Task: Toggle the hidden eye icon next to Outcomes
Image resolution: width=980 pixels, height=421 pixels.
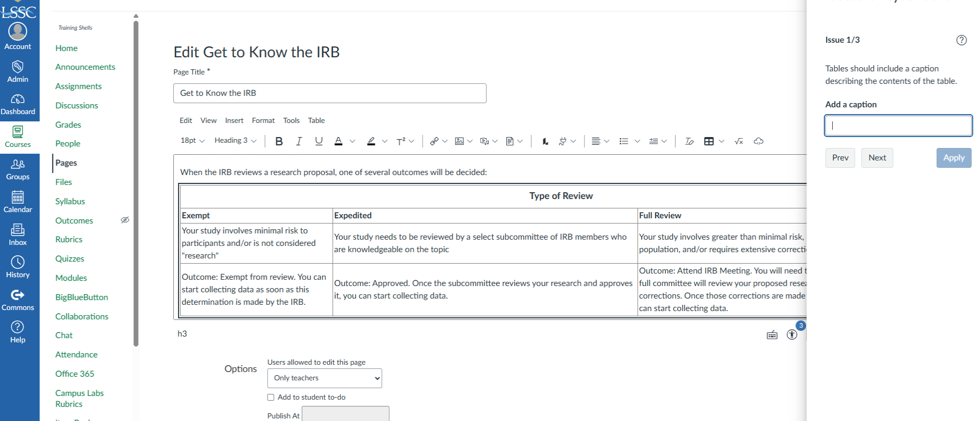Action: coord(125,220)
